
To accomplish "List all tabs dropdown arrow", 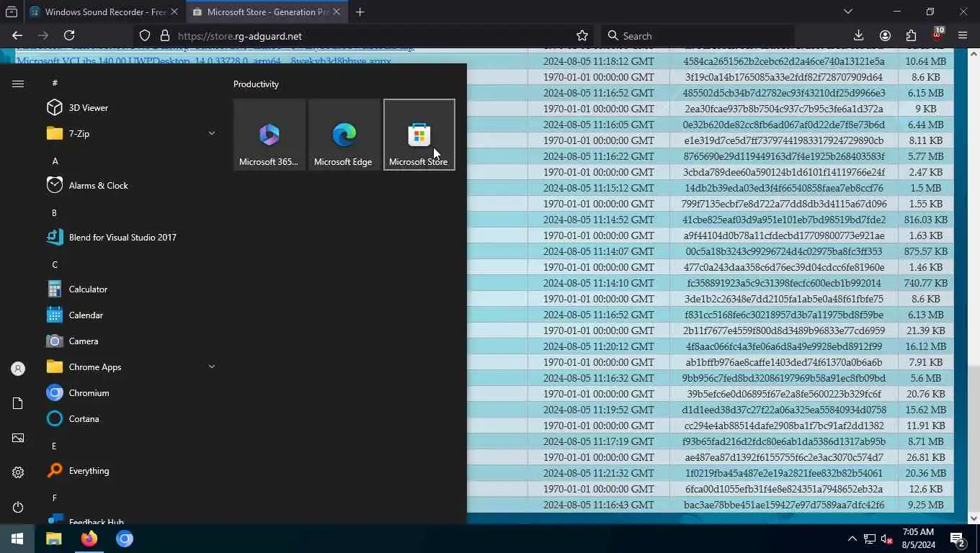I will 848,12.
